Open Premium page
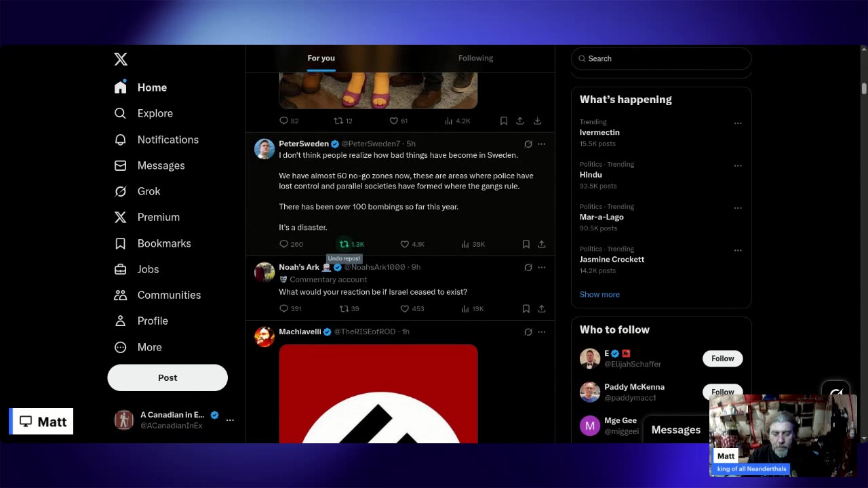The width and height of the screenshot is (868, 488). coord(147,217)
